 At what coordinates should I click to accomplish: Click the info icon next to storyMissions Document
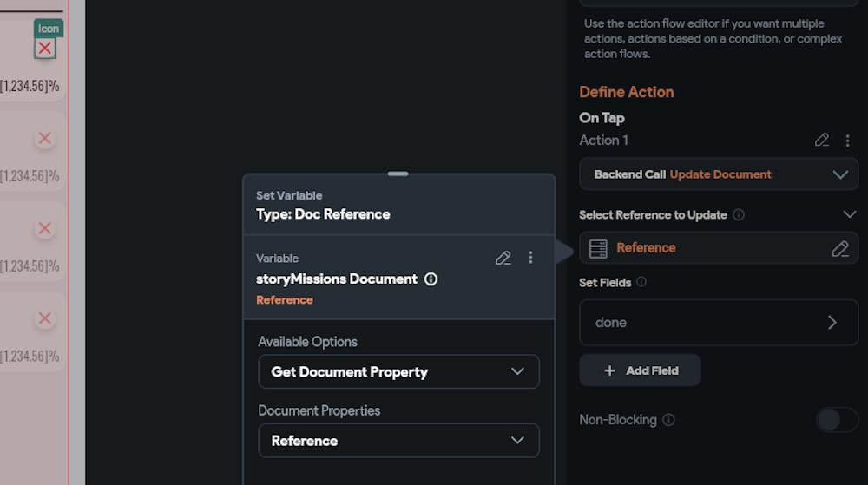[x=431, y=279]
